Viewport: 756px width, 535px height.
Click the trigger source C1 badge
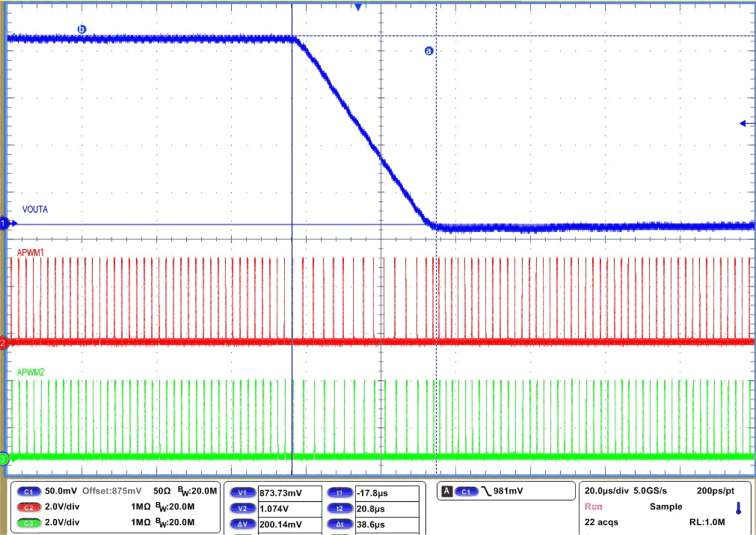pyautogui.click(x=467, y=491)
